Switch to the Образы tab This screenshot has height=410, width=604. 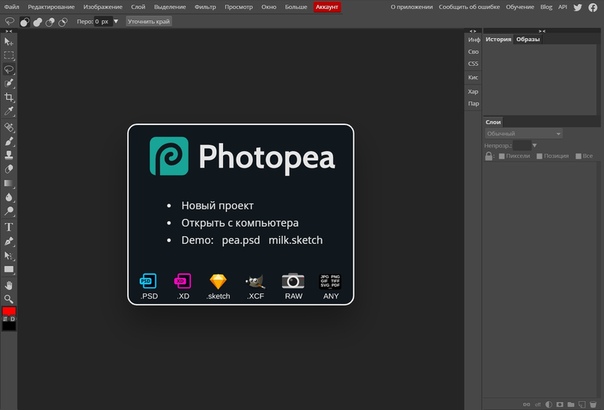click(528, 39)
